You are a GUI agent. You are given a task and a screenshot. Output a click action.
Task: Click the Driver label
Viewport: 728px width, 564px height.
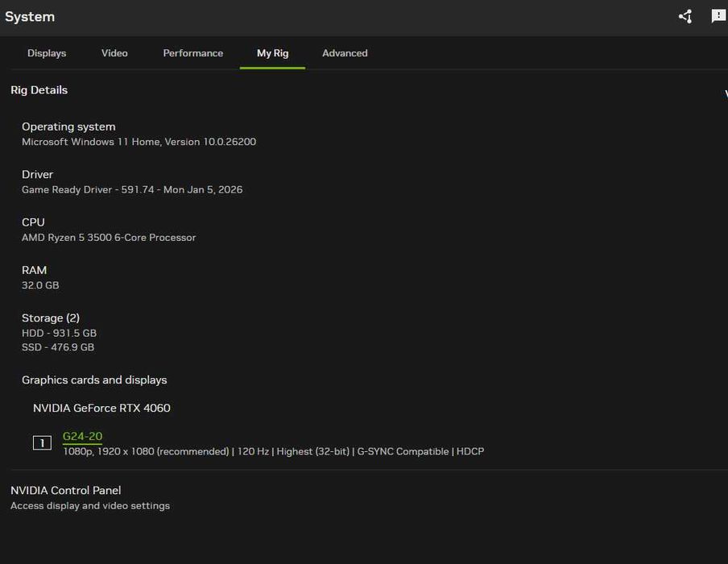tap(37, 174)
